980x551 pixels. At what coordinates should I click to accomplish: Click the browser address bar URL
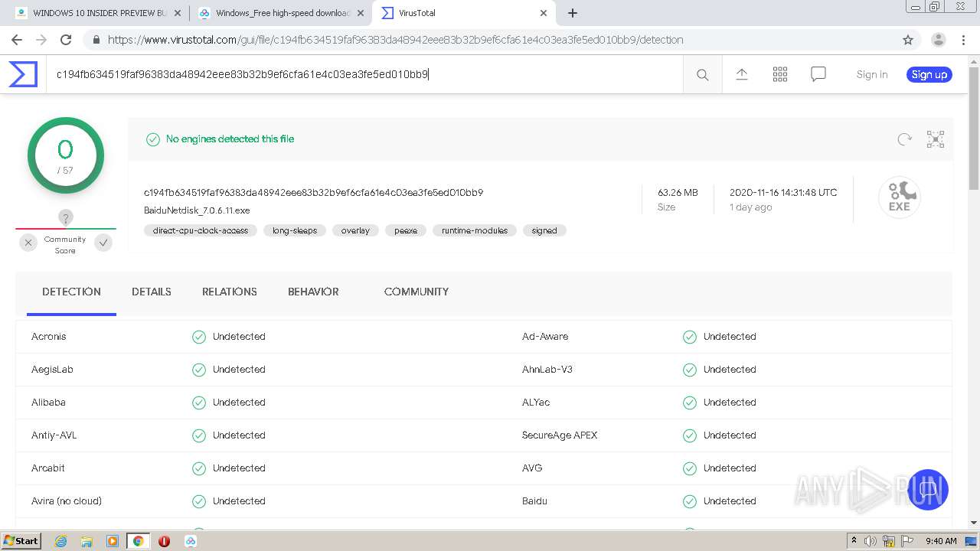point(396,40)
